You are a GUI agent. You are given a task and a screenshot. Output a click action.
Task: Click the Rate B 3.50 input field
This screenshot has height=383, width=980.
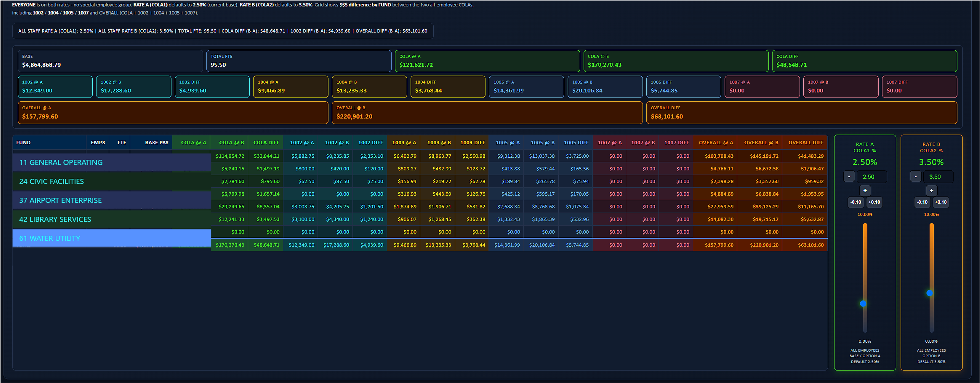pos(938,177)
